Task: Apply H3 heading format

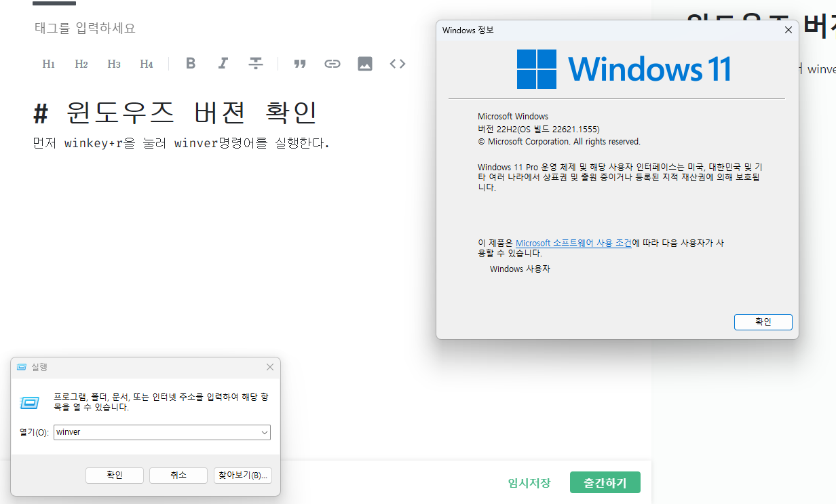Action: (114, 64)
